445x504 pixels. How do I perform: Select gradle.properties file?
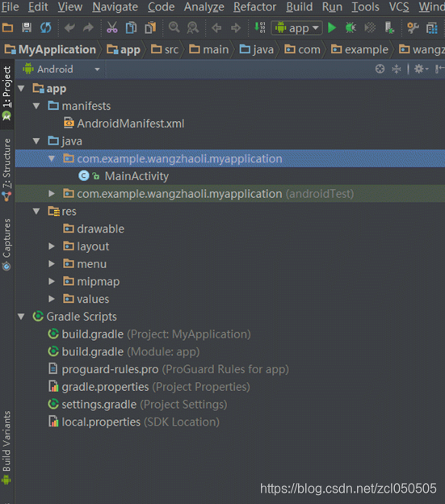point(149,387)
